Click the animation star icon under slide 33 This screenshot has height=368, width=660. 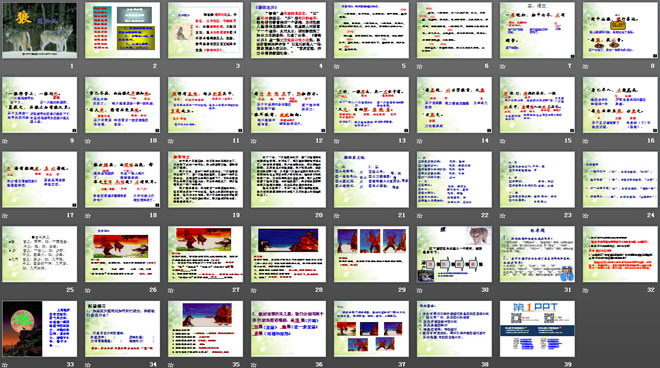(x=5, y=365)
